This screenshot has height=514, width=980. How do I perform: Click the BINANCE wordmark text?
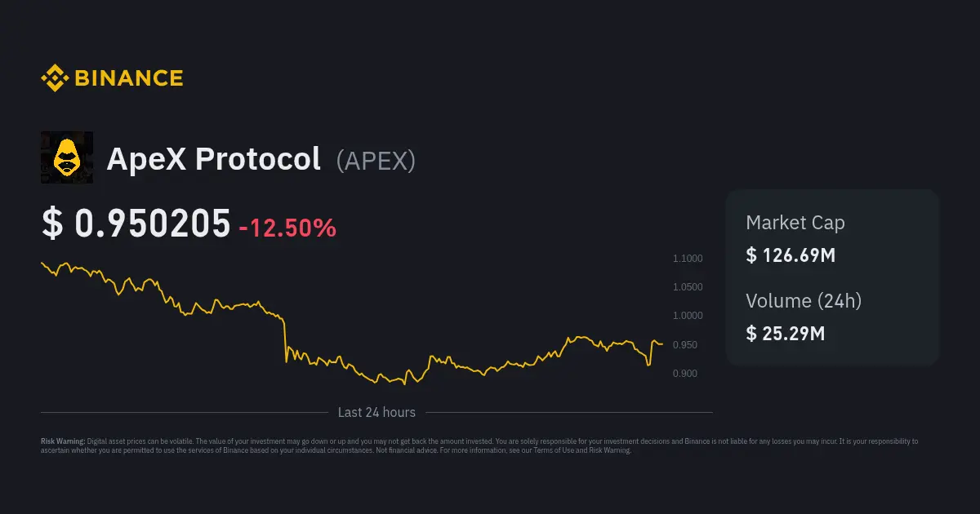tap(129, 78)
